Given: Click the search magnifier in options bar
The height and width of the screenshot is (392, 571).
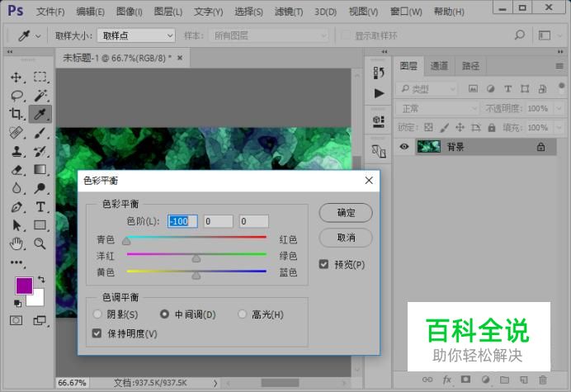Looking at the screenshot, I should click(520, 35).
